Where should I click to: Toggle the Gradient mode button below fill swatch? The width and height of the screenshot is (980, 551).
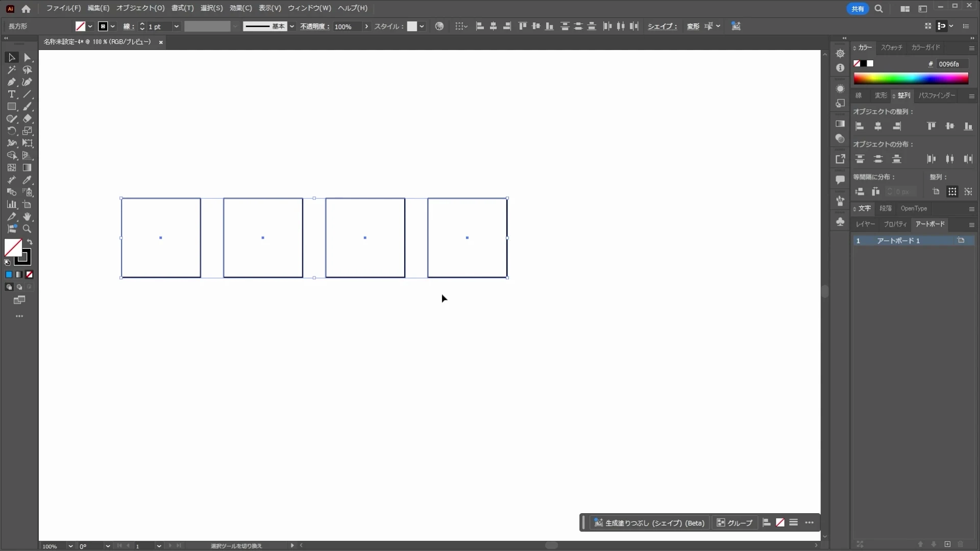[19, 274]
